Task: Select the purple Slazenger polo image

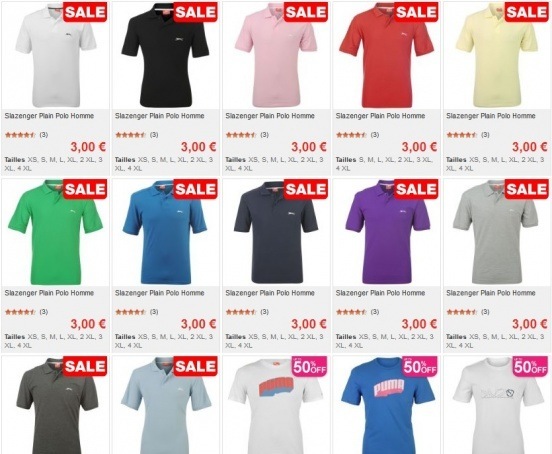Action: tap(387, 232)
